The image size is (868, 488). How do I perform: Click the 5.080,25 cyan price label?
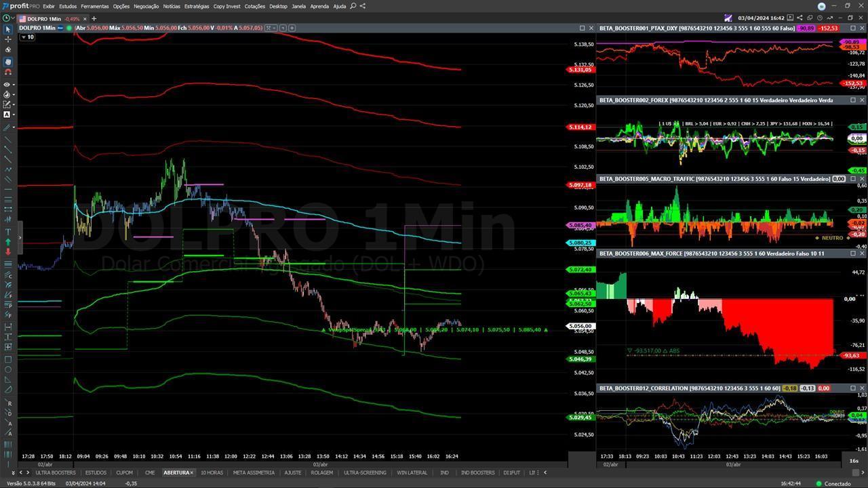pyautogui.click(x=580, y=243)
